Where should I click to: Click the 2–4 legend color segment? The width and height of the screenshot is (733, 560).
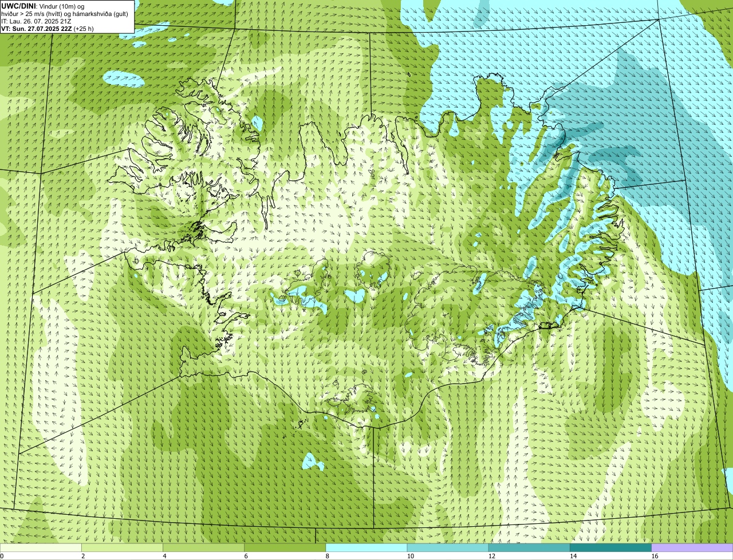coord(122,547)
